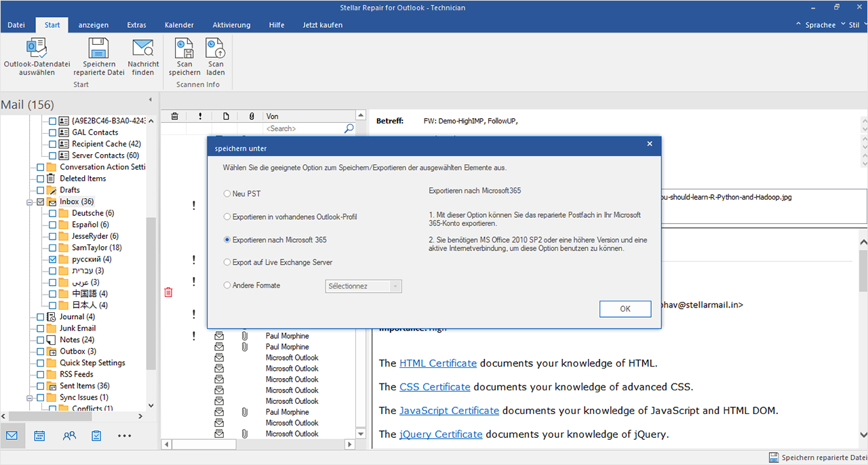Click the Sent Items folder icon

point(52,386)
